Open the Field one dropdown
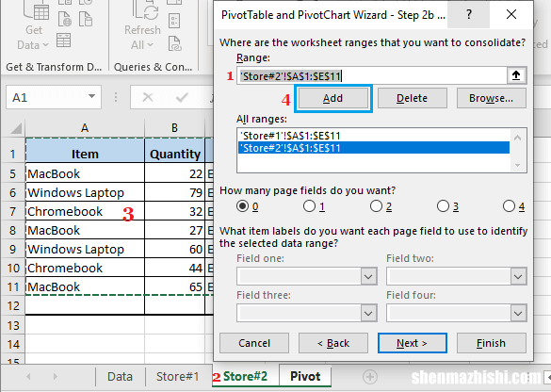551x392 pixels. 368,276
